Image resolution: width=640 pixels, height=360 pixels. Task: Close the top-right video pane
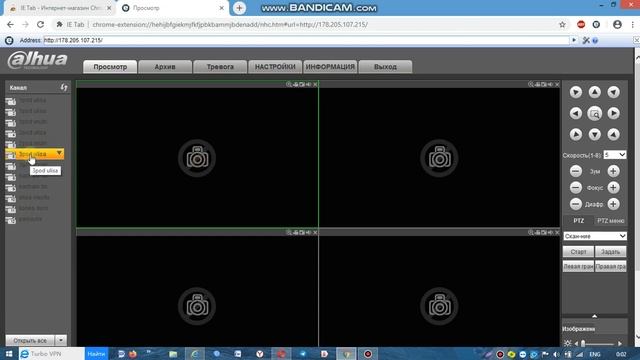(557, 84)
